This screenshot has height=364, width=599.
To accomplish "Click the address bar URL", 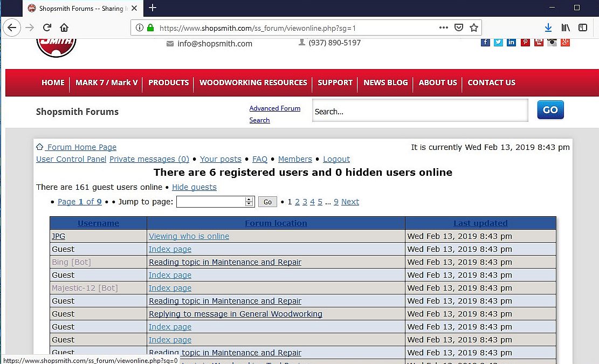I will [258, 28].
